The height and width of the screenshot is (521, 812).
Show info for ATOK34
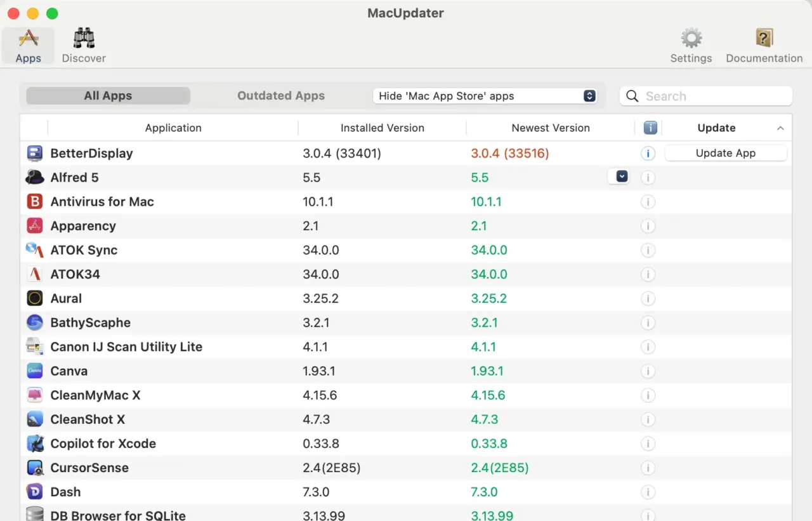[x=648, y=274]
